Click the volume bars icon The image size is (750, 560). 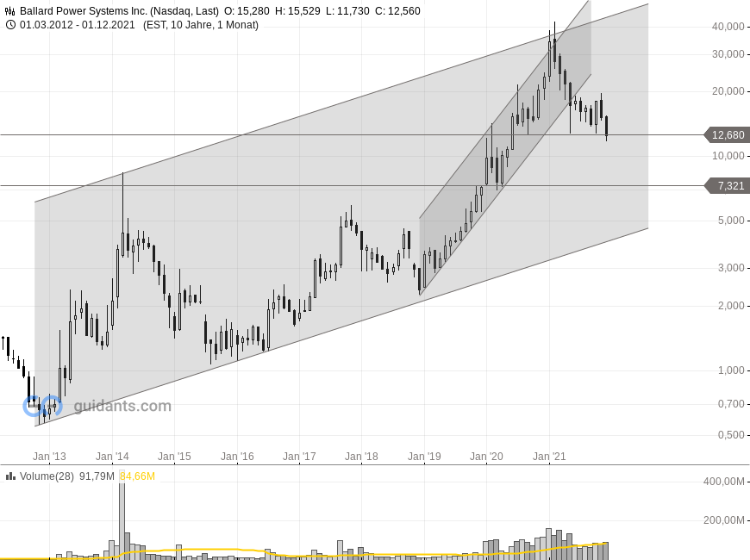(x=10, y=476)
